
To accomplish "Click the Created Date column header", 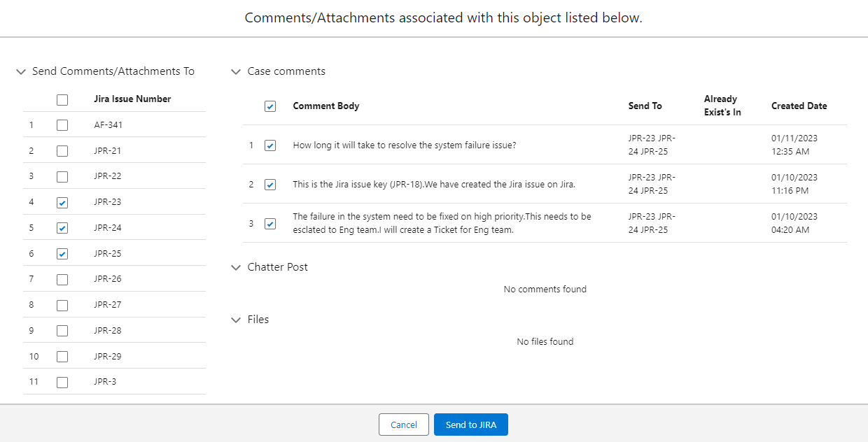I will point(799,106).
